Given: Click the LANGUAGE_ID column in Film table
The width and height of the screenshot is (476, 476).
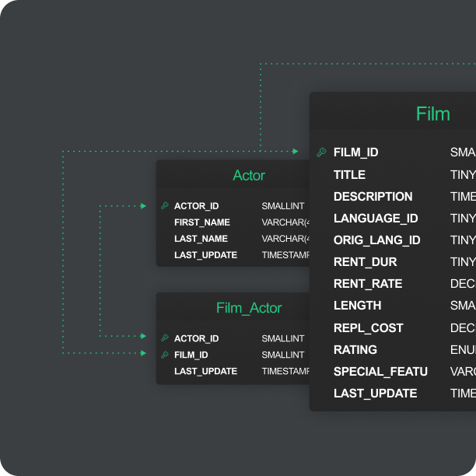Looking at the screenshot, I should (x=376, y=219).
